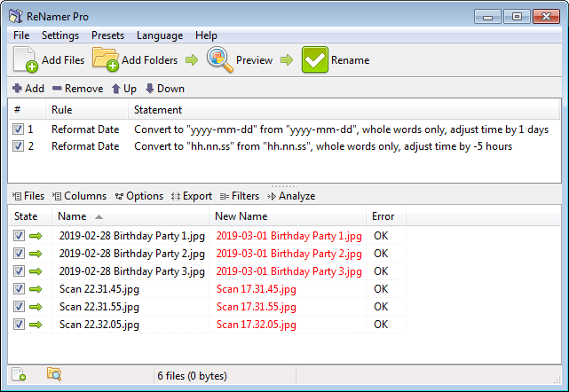This screenshot has height=392, width=569.
Task: Select new name 2019-03-01 Birthday Party 1.jpg
Action: click(288, 236)
